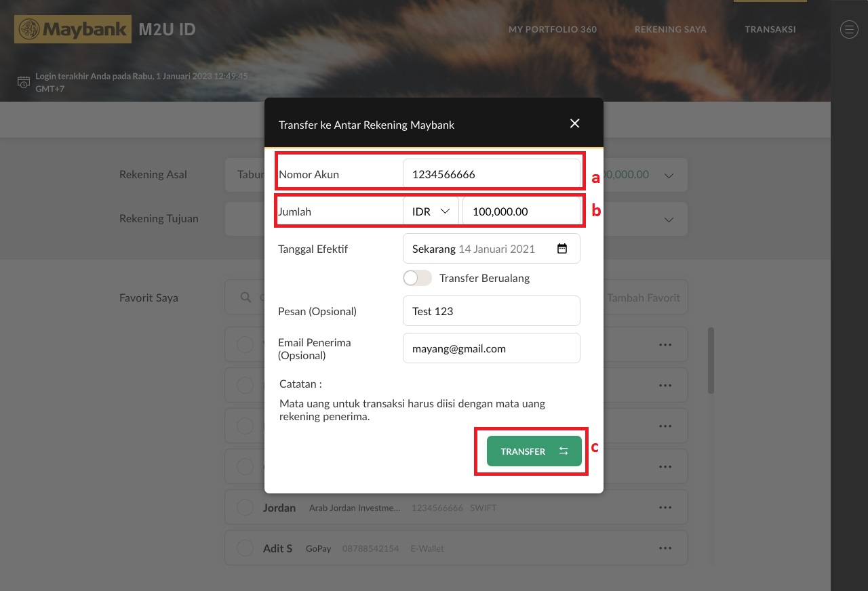Enable the Transfer Berulang toggle
Viewport: 868px width, 591px height.
(x=417, y=278)
